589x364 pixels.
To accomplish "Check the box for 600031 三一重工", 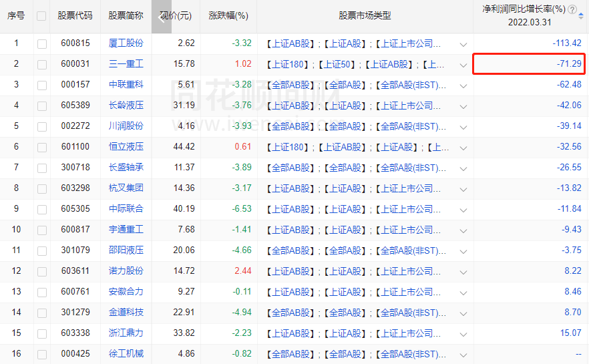I will (x=42, y=65).
